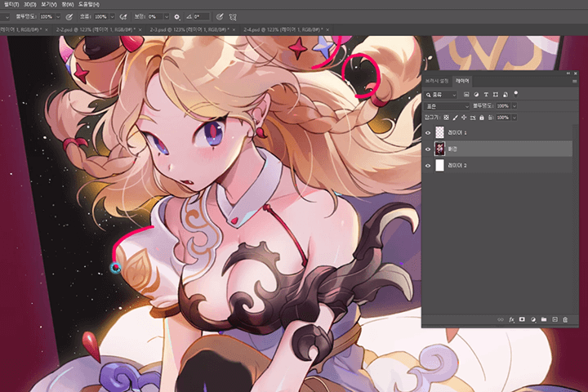Expand smoothing dropdown in options bar
The image size is (588, 392).
click(x=167, y=17)
